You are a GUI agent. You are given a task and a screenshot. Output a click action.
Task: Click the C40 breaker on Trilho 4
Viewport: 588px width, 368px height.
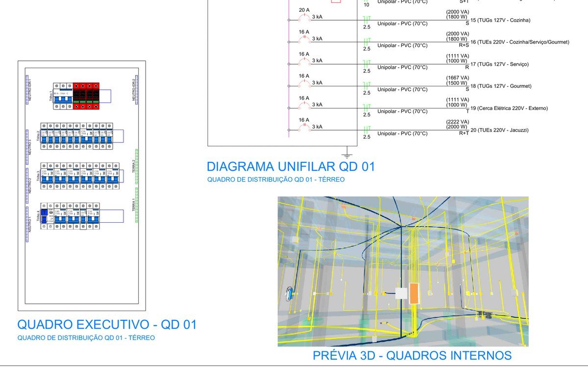60,216
